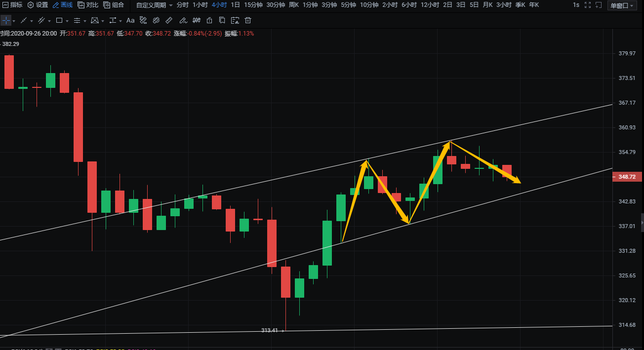Select the rectangle shape tool
The height and width of the screenshot is (350, 644).
click(x=59, y=21)
